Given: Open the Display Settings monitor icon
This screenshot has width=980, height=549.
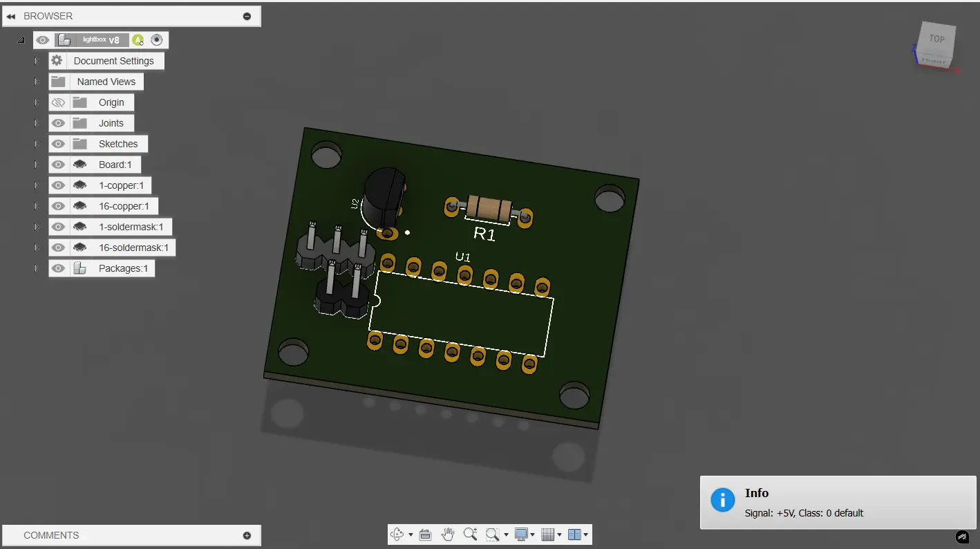Looking at the screenshot, I should (x=521, y=534).
